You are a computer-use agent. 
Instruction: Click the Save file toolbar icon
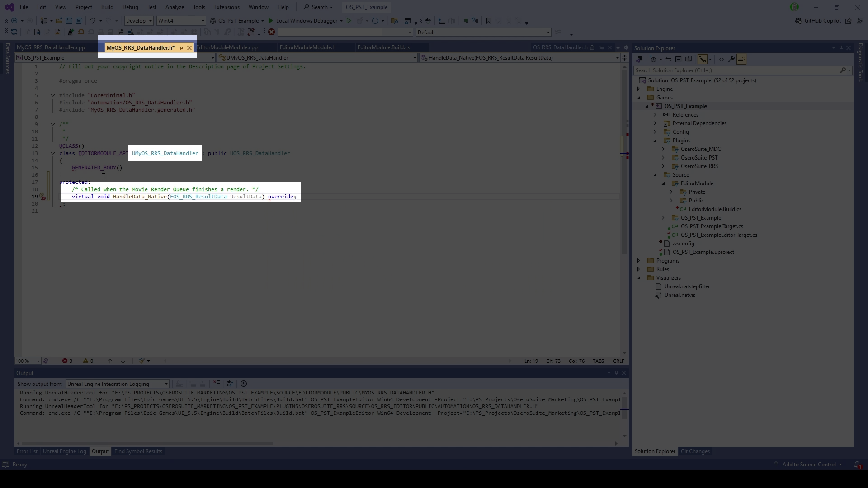point(69,21)
